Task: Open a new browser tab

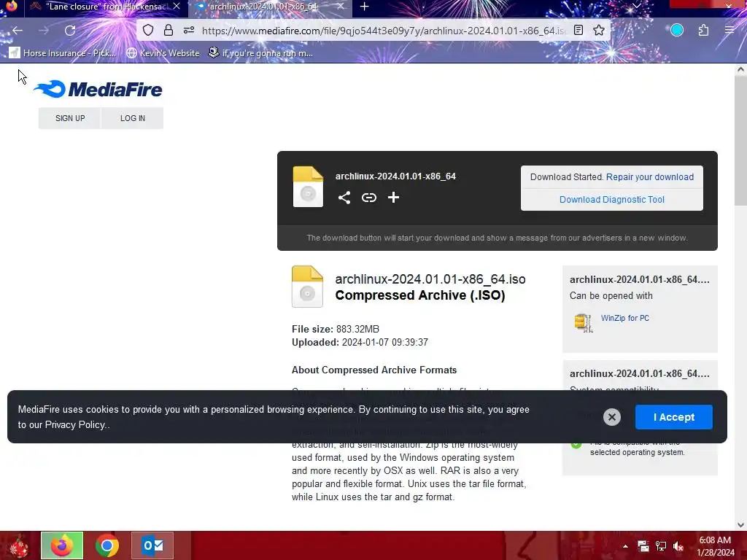Action: (365, 7)
